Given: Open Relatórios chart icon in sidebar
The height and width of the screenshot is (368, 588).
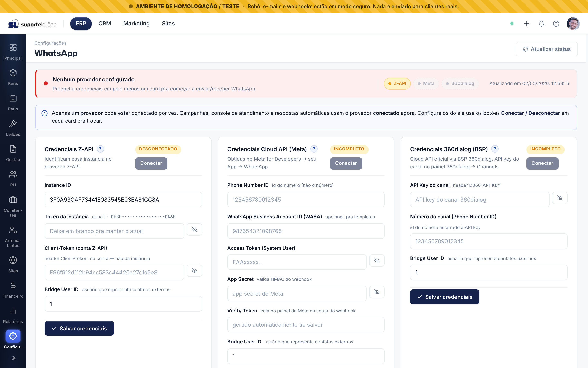Looking at the screenshot, I should coord(13,311).
